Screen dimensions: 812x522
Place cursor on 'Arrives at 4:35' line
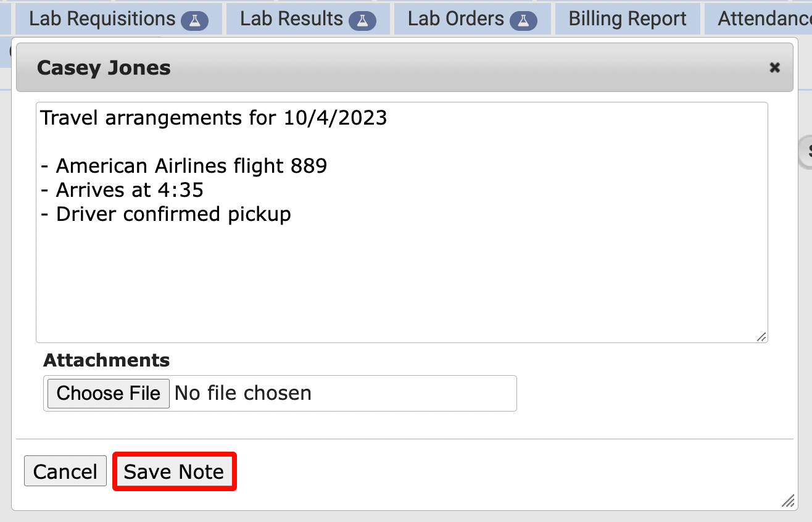[130, 190]
